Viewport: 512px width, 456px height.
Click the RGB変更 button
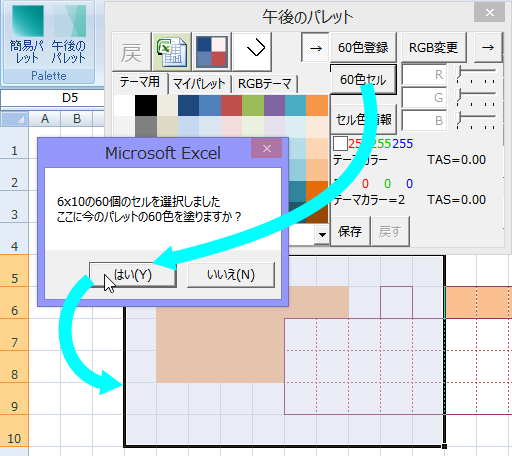433,47
